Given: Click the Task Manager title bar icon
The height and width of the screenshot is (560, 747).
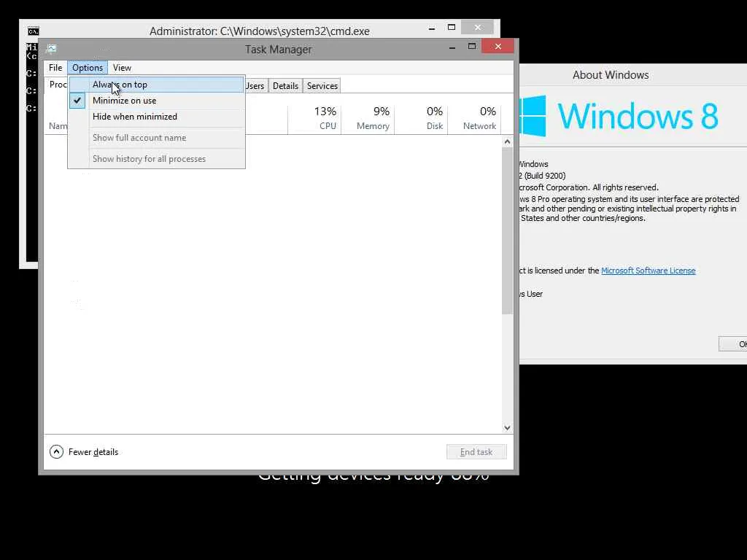Looking at the screenshot, I should click(x=52, y=49).
